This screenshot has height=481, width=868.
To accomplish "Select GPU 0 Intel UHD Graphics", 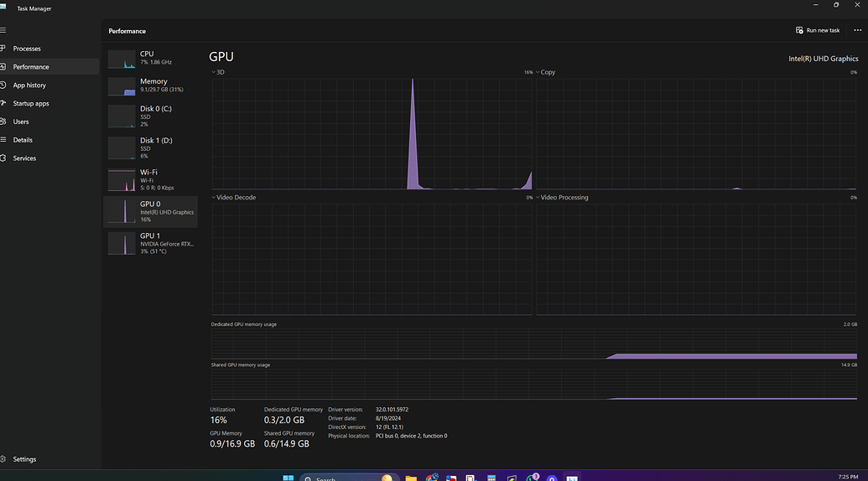I will click(151, 211).
